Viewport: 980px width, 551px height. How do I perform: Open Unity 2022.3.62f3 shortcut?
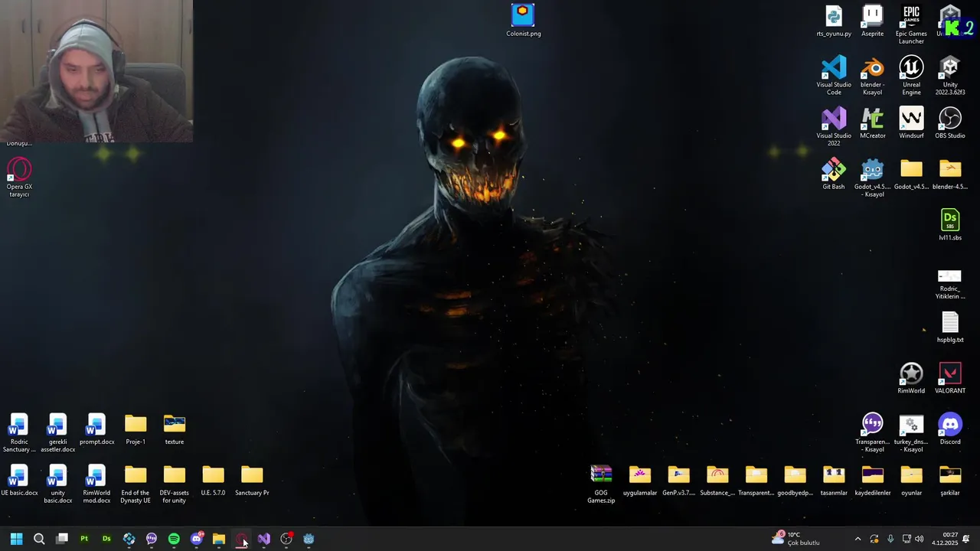(950, 75)
